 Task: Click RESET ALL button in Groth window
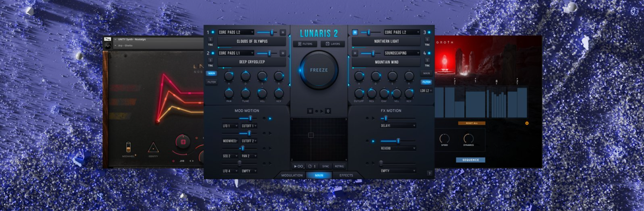point(471,123)
